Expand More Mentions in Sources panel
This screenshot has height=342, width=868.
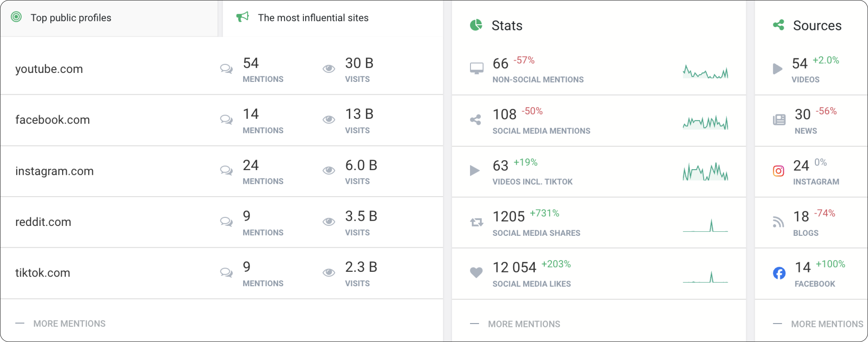pos(827,324)
